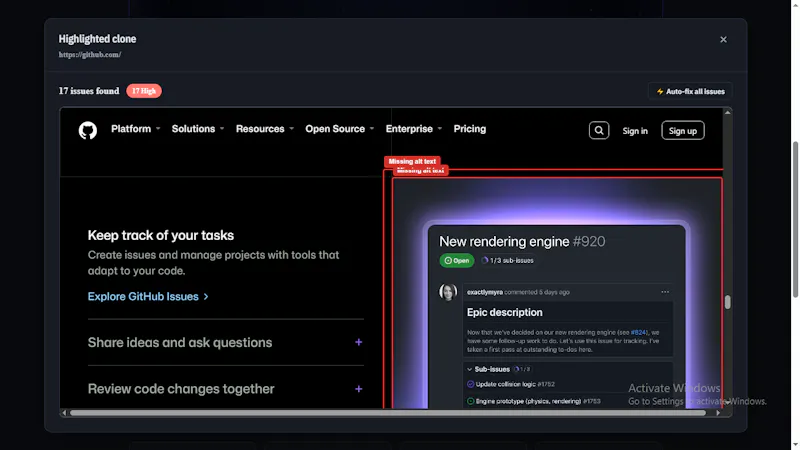
Task: Expand the Platform menu
Action: [136, 129]
